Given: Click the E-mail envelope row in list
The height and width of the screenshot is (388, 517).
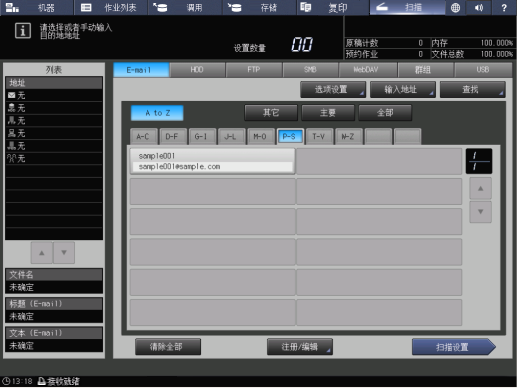Looking at the screenshot, I should tap(54, 95).
